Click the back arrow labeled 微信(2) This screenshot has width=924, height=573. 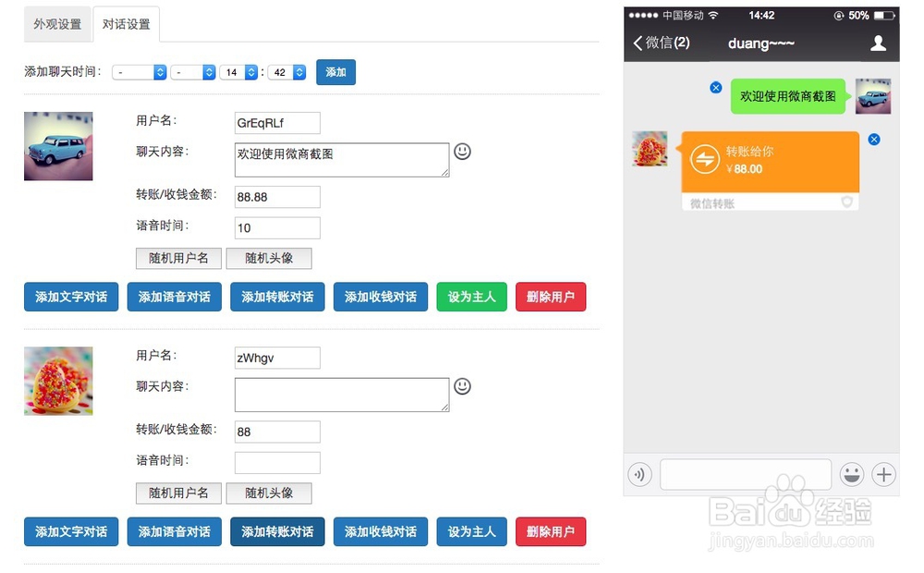663,43
